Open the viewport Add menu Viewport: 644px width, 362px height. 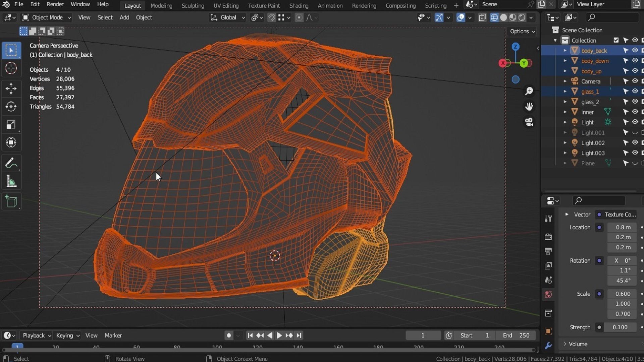coord(124,17)
